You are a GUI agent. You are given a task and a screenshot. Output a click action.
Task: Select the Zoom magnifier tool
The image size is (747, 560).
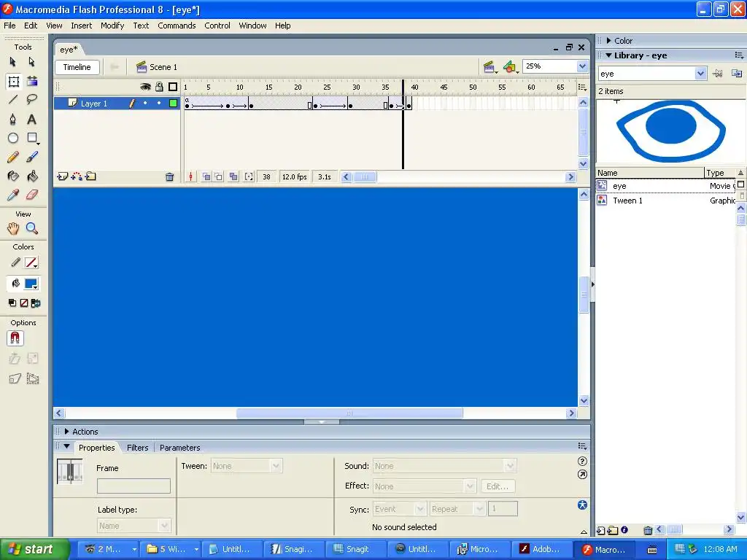(32, 228)
